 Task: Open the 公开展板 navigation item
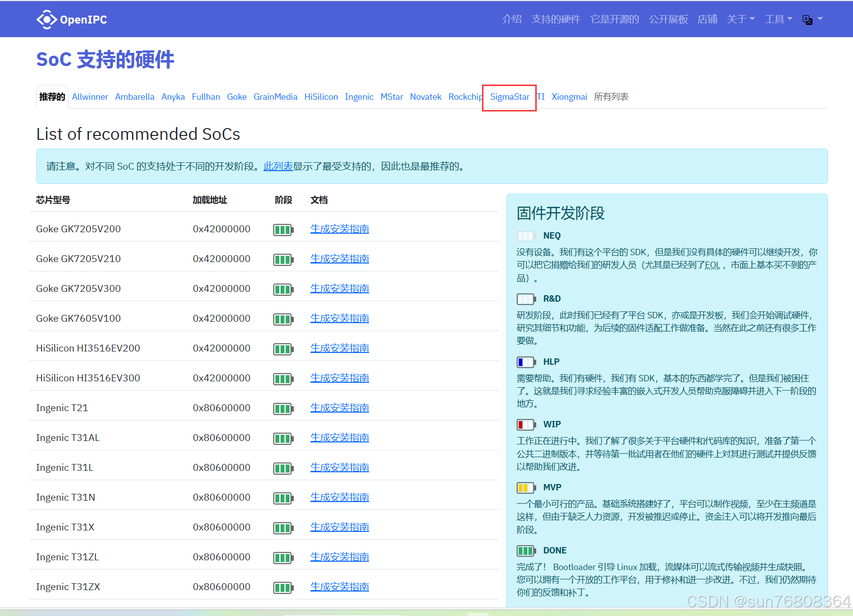click(x=668, y=19)
